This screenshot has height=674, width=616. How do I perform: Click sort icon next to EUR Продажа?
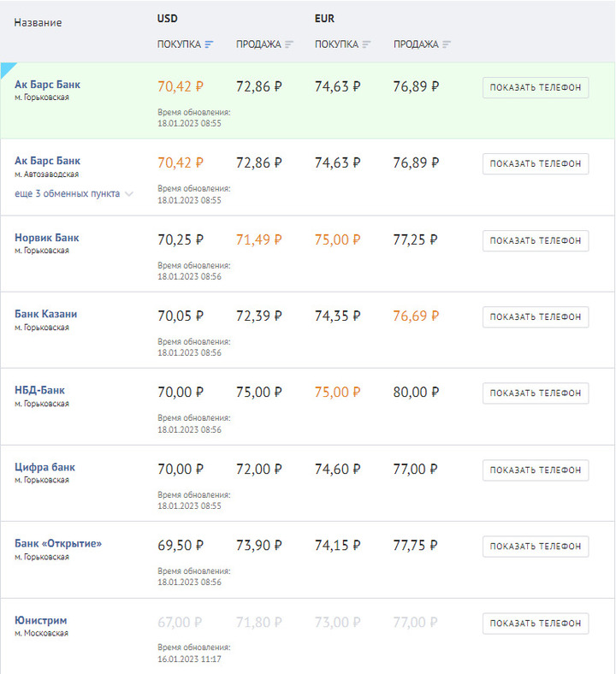pyautogui.click(x=447, y=44)
